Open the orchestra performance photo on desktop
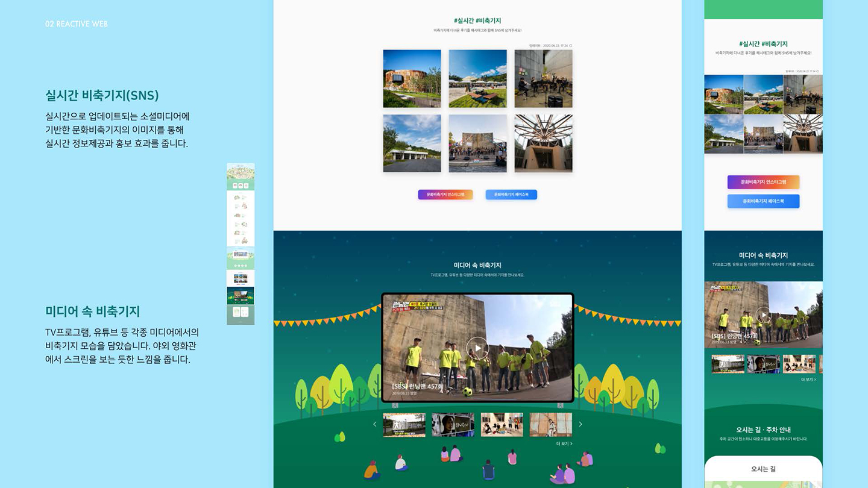868x488 pixels. point(543,78)
